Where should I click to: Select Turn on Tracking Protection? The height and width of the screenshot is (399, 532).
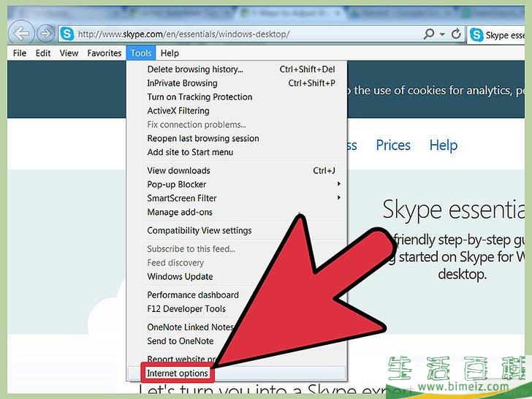point(237,97)
